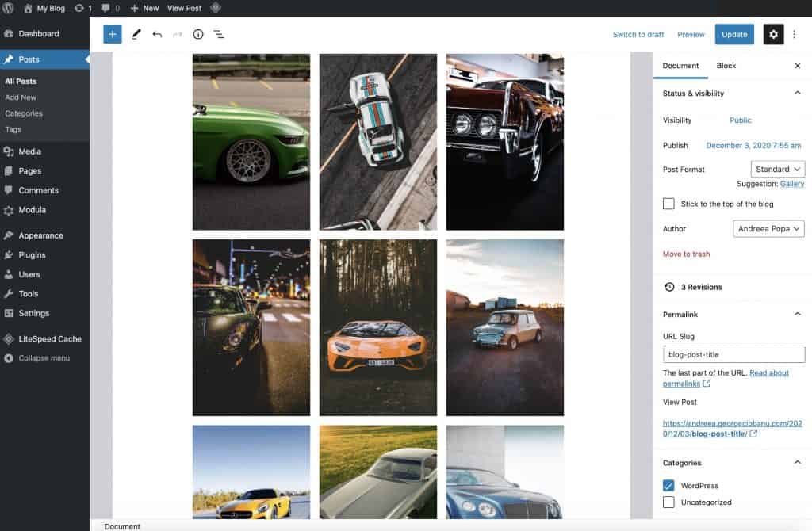The height and width of the screenshot is (531, 812).
Task: Open Settings menu in sidebar
Action: (44, 313)
